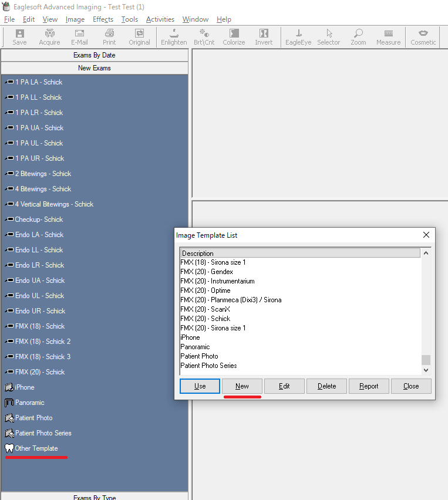
Task: Select 2 Bitewings - Schick exam
Action: click(x=43, y=174)
